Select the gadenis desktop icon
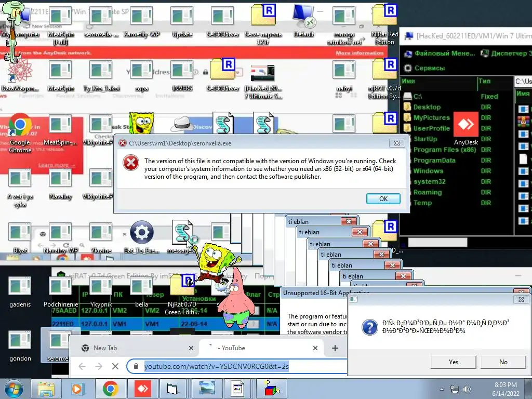The image size is (532, 399). pyautogui.click(x=20, y=292)
